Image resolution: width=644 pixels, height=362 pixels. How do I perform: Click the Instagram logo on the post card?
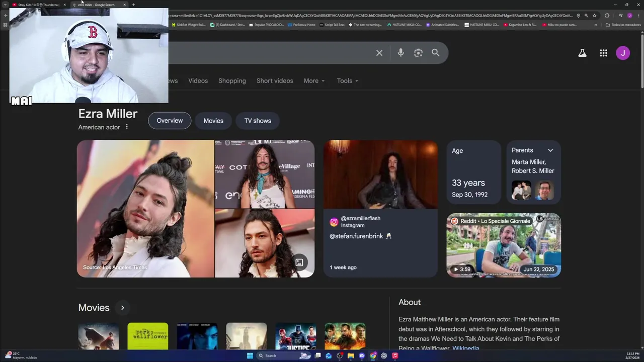pos(334,222)
